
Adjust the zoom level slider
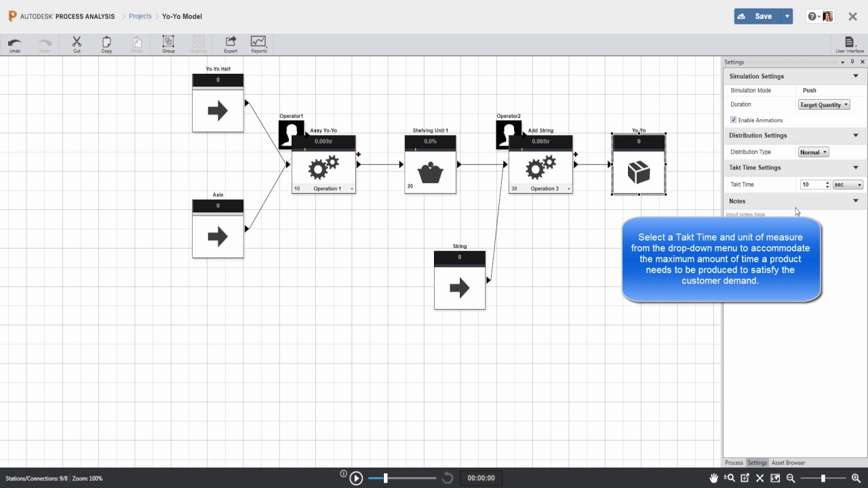(823, 479)
